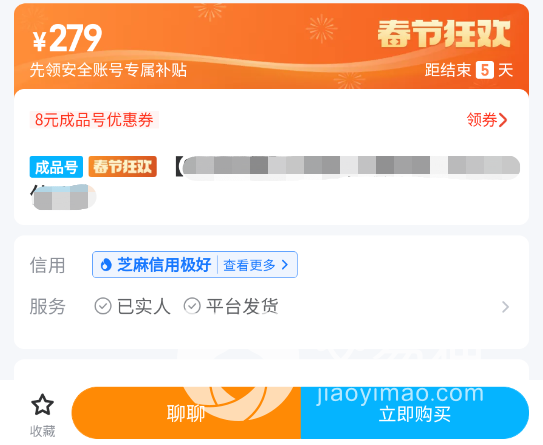Expand the arrow after 查看更多
Screen dimensions: 543x445
tap(285, 265)
